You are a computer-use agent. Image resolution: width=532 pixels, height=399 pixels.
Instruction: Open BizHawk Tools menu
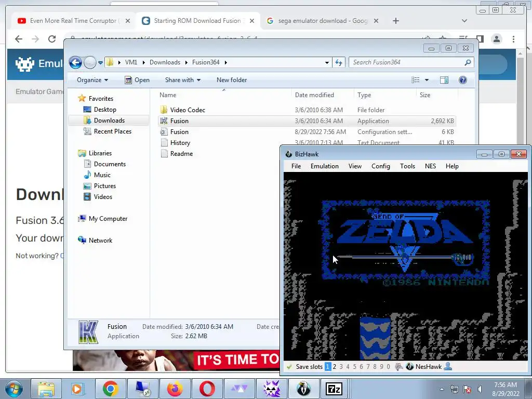coord(407,166)
